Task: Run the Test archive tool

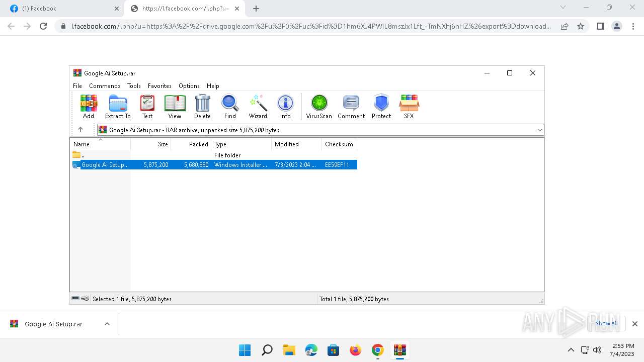Action: [x=147, y=107]
